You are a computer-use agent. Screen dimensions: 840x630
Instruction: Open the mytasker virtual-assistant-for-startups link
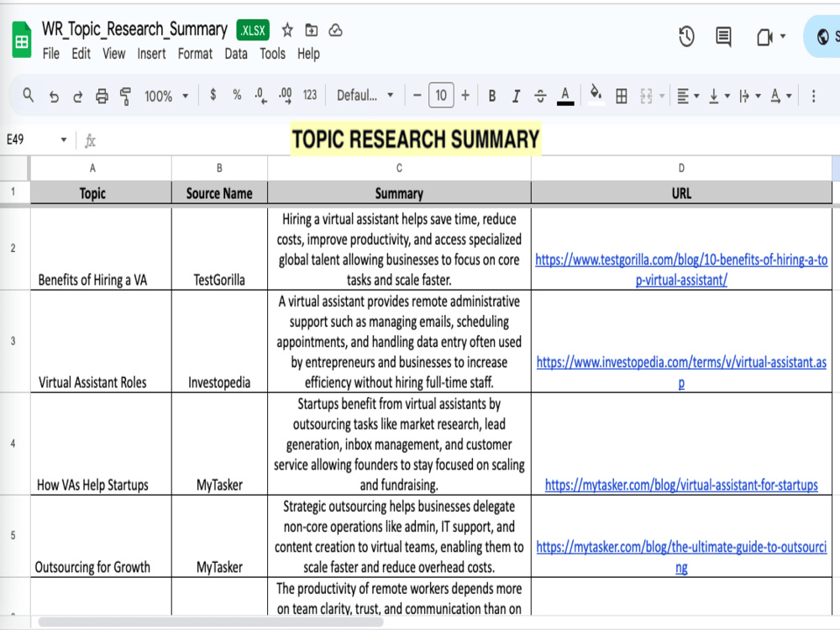(681, 486)
